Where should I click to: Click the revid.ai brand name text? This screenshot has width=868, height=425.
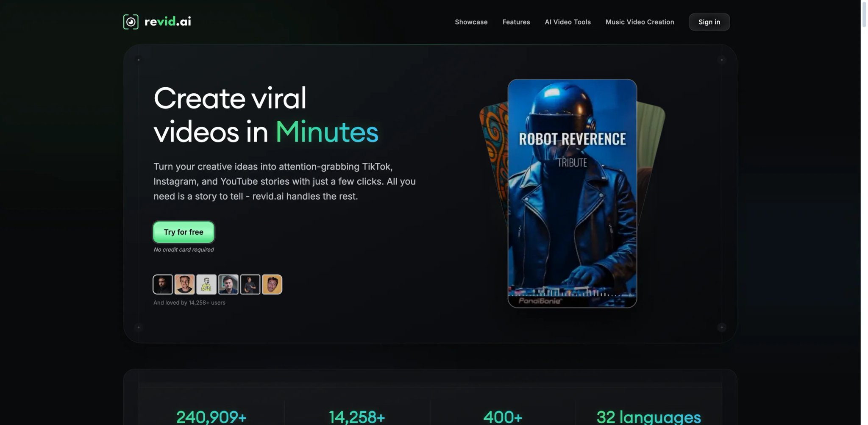coord(168,22)
